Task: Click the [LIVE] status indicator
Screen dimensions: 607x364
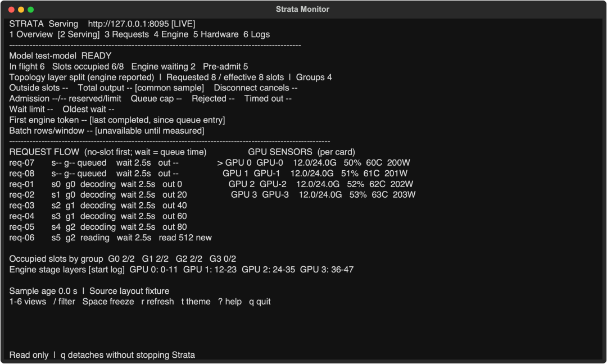Action: tap(183, 24)
